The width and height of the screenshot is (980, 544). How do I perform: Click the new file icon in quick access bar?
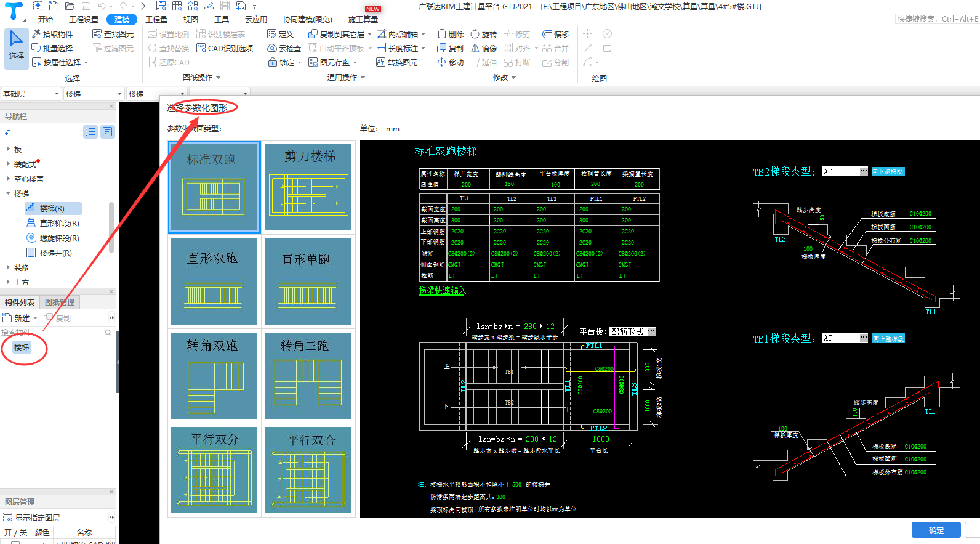click(x=54, y=6)
